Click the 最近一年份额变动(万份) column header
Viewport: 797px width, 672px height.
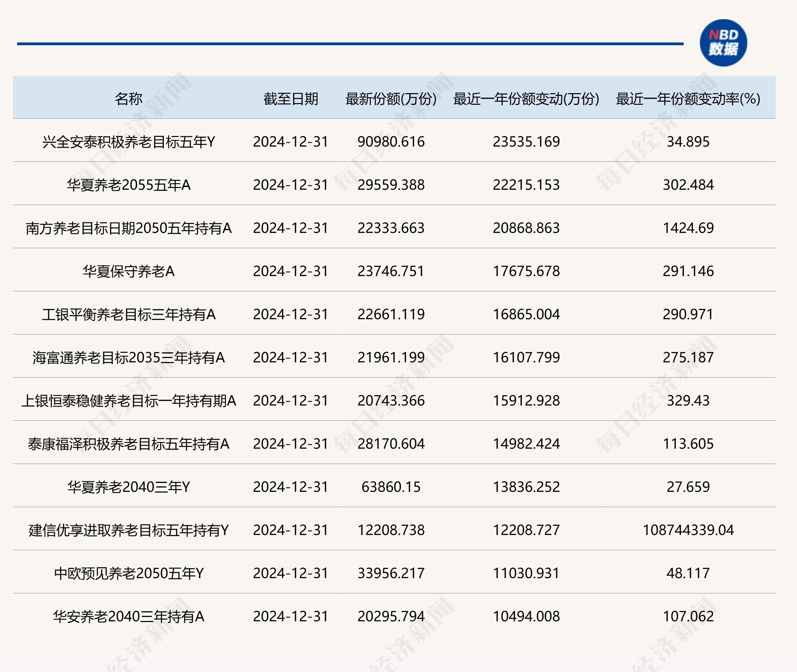pos(526,99)
